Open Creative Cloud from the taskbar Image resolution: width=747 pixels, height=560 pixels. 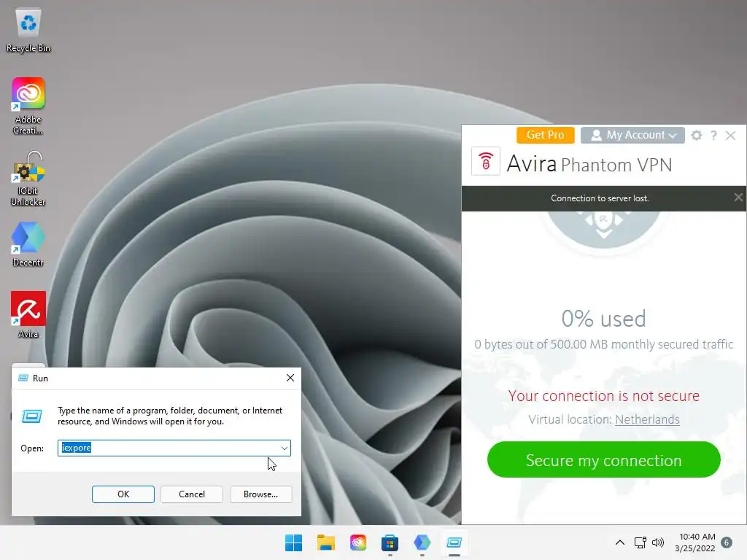pyautogui.click(x=357, y=542)
